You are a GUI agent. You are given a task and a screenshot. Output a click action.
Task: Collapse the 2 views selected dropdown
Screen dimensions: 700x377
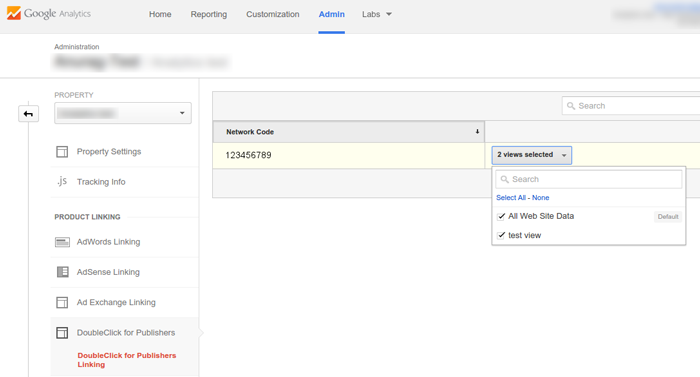[532, 155]
